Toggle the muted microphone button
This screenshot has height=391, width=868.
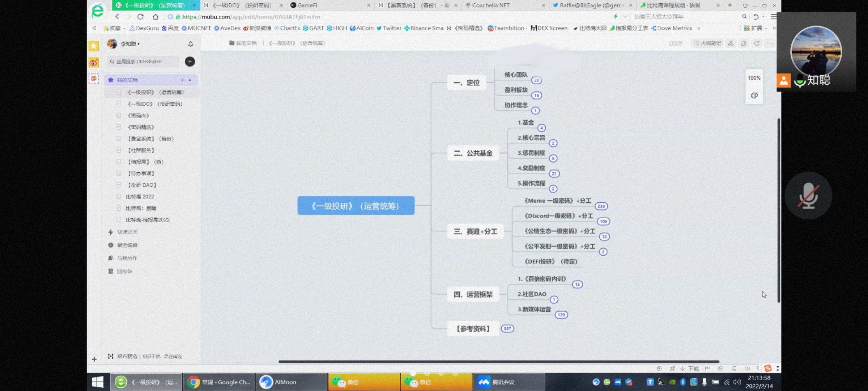click(x=808, y=196)
